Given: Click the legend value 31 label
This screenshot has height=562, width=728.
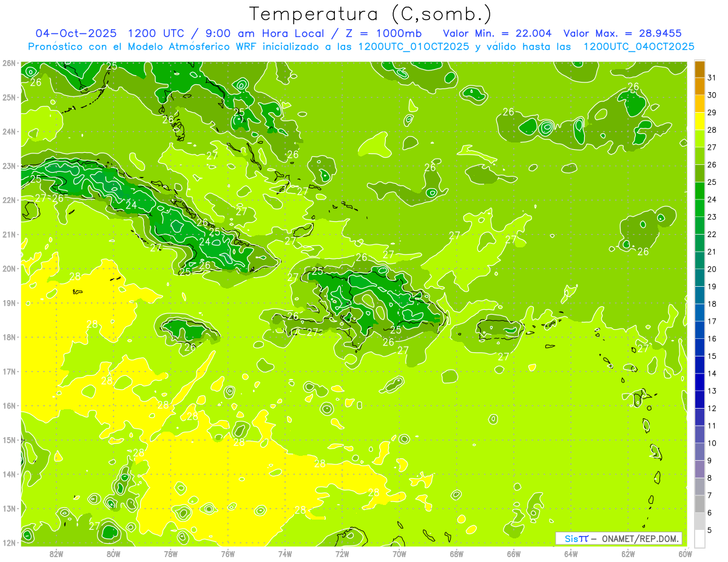Looking at the screenshot, I should tap(712, 78).
